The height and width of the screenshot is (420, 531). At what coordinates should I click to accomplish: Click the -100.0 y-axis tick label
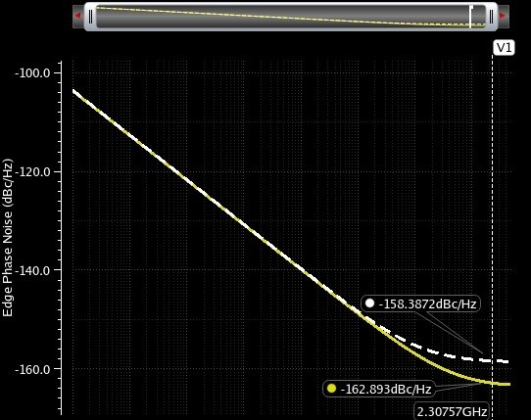(x=32, y=73)
